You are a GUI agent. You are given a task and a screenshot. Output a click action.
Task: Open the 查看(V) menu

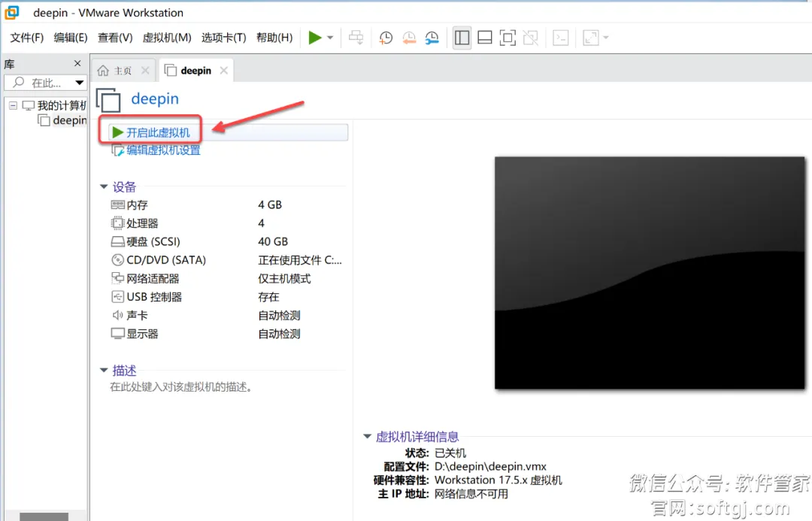point(115,38)
